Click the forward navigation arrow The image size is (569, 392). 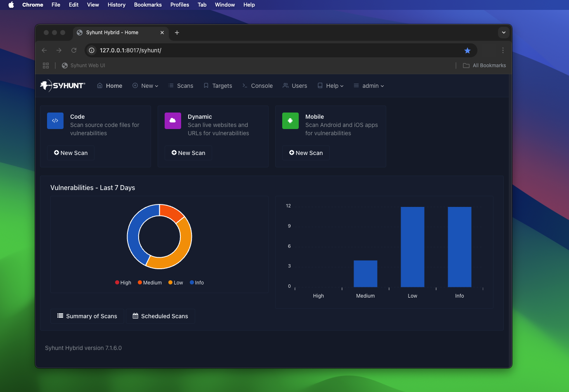tap(59, 50)
